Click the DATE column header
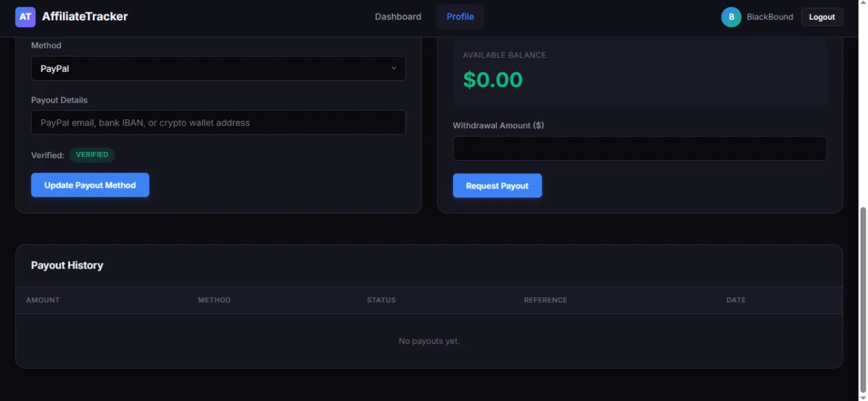 [736, 300]
